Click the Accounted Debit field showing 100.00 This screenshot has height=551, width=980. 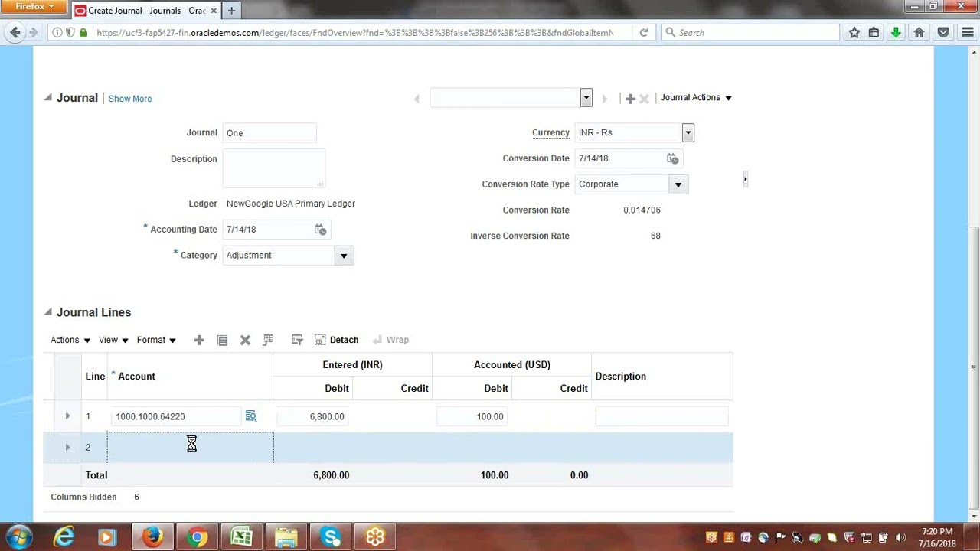[472, 416]
